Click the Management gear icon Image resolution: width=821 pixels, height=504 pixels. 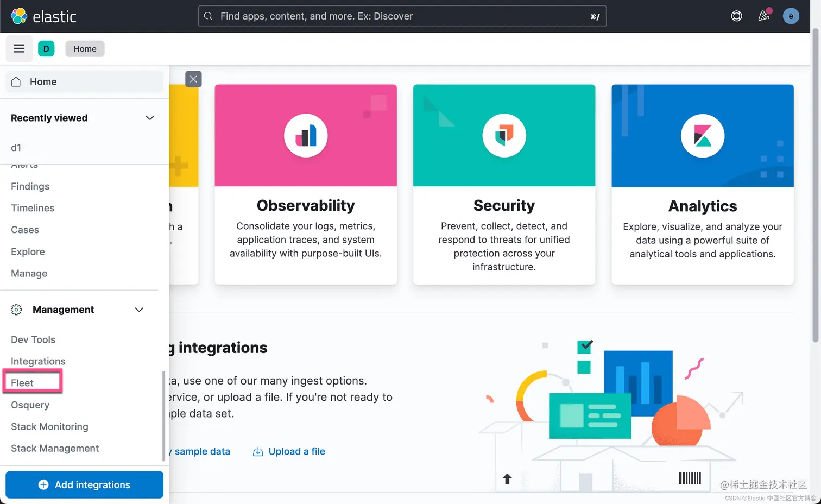(x=16, y=310)
